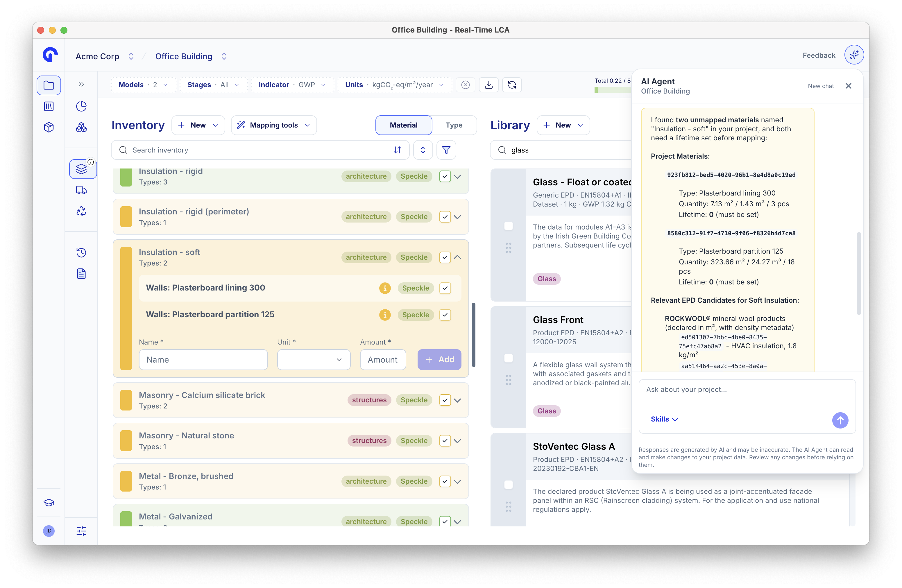This screenshot has height=588, width=902.
Task: Open the sliders settings icon
Action: pyautogui.click(x=81, y=531)
